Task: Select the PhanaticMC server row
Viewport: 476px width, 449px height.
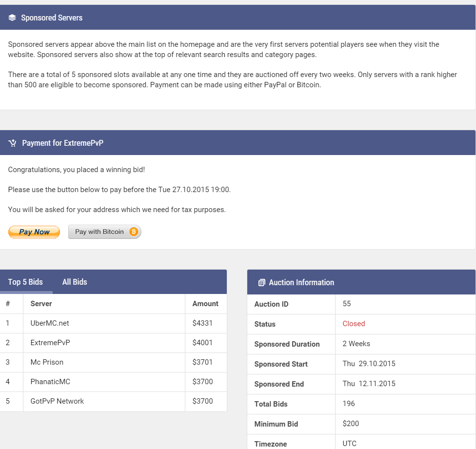Action: tap(113, 382)
